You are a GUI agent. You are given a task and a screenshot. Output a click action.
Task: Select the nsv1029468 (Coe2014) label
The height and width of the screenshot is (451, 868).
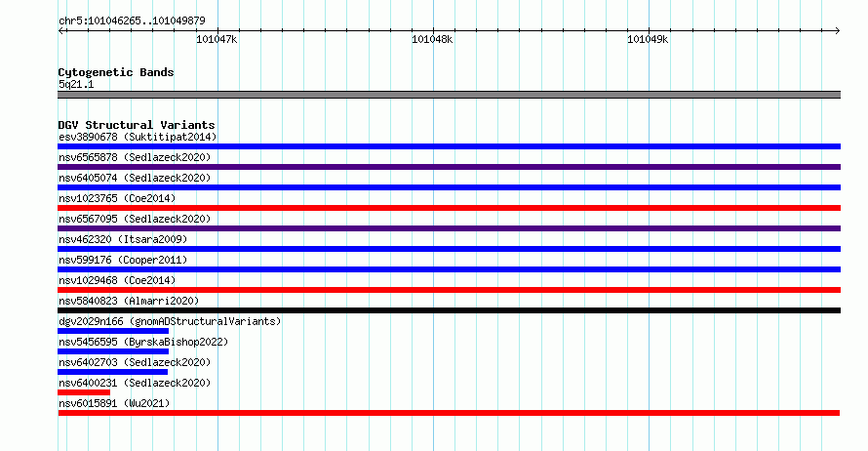[117, 280]
